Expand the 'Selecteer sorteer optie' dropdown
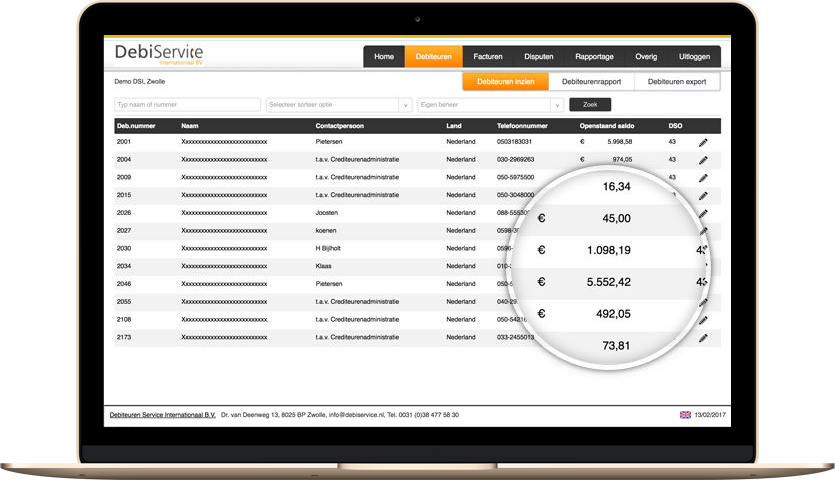This screenshot has height=480, width=835. click(338, 105)
